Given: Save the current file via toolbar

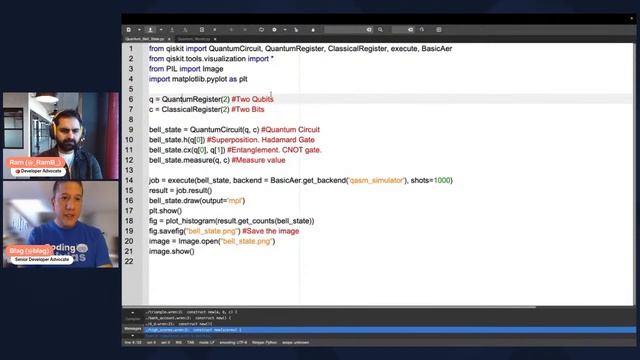Looking at the screenshot, I should pyautogui.click(x=172, y=30).
